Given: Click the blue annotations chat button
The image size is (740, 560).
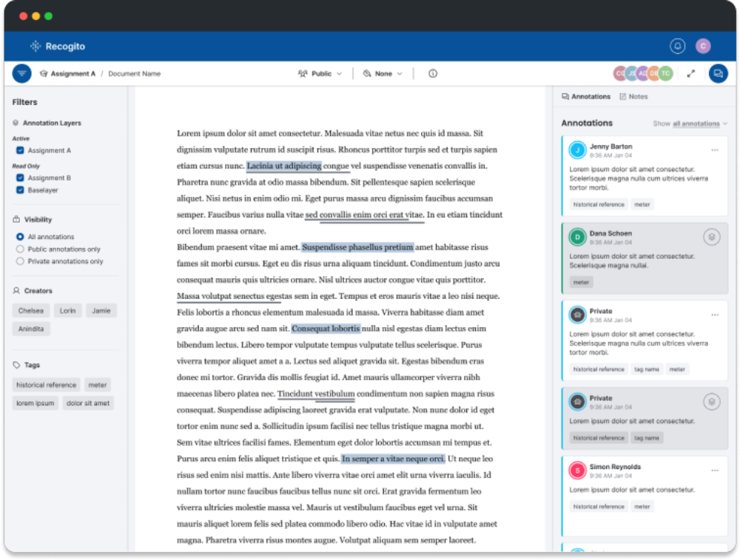Looking at the screenshot, I should pyautogui.click(x=717, y=73).
